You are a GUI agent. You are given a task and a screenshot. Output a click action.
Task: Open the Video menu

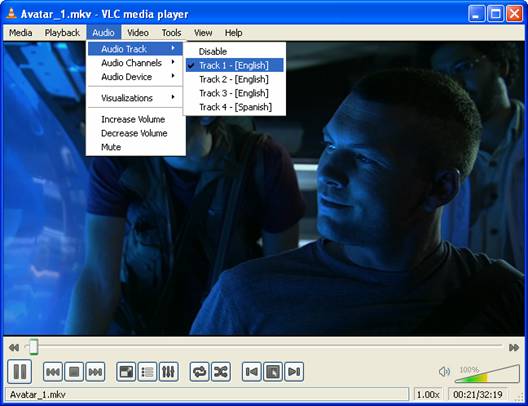coord(138,33)
